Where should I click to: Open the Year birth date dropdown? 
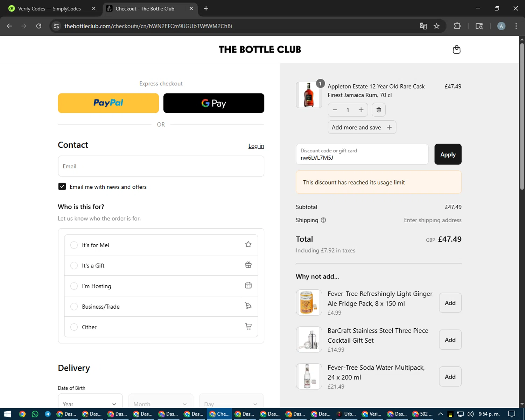(x=90, y=401)
